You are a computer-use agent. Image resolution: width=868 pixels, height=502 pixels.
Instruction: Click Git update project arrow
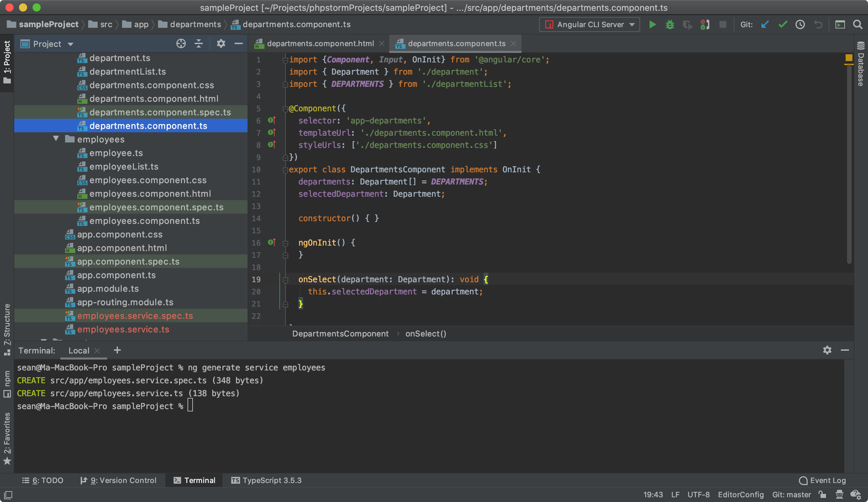[765, 24]
